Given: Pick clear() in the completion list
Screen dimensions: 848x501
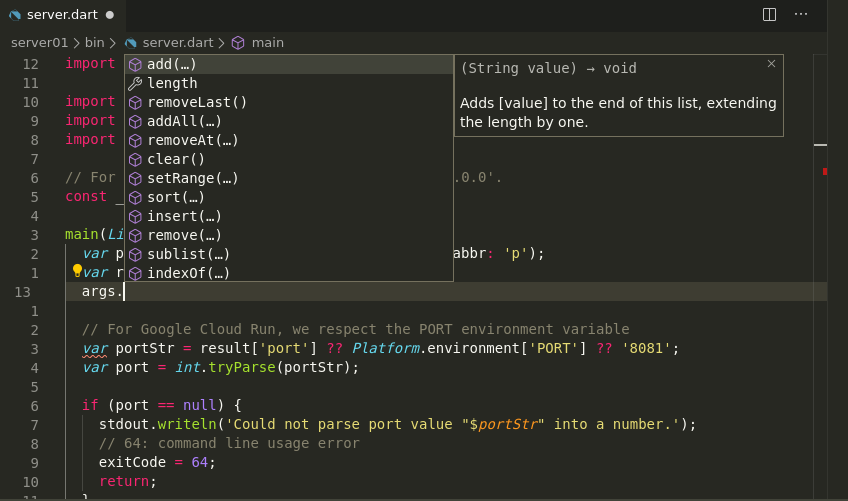Looking at the screenshot, I should [x=289, y=159].
